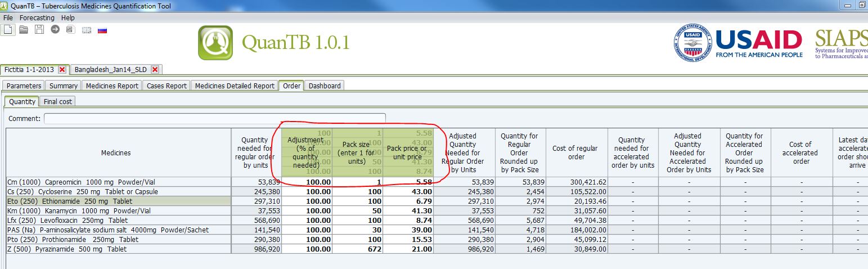Open the Medicines Detailed Report tab
Screen dimensions: 868x269
click(235, 86)
